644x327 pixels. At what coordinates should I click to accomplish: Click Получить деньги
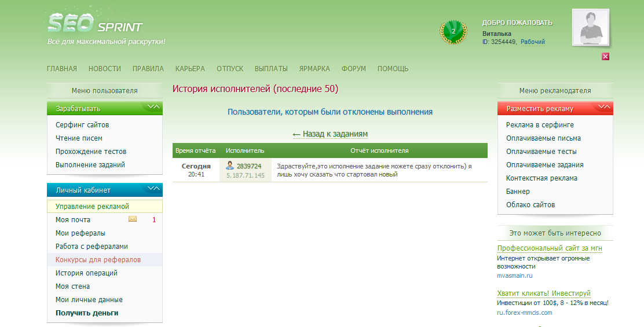pyautogui.click(x=87, y=313)
